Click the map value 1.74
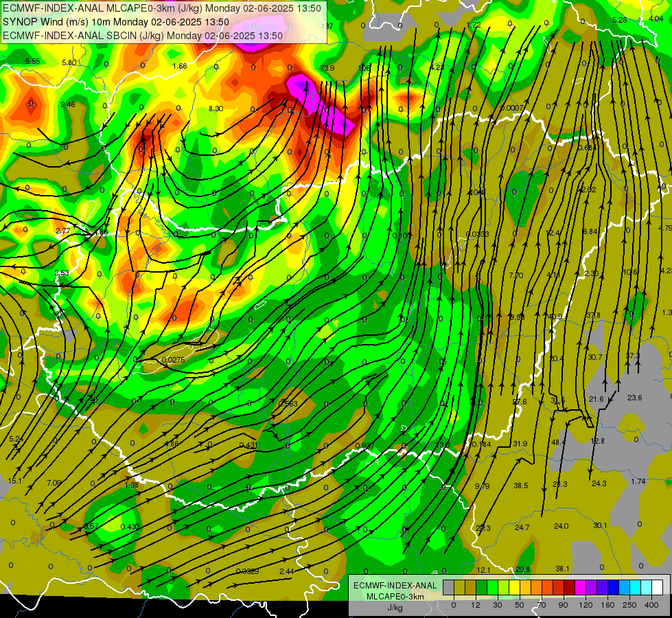 coord(638,481)
